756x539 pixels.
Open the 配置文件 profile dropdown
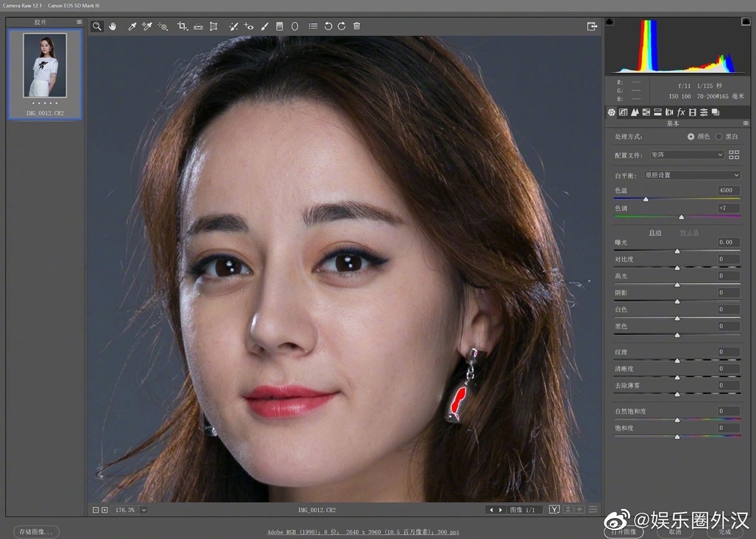tap(687, 155)
